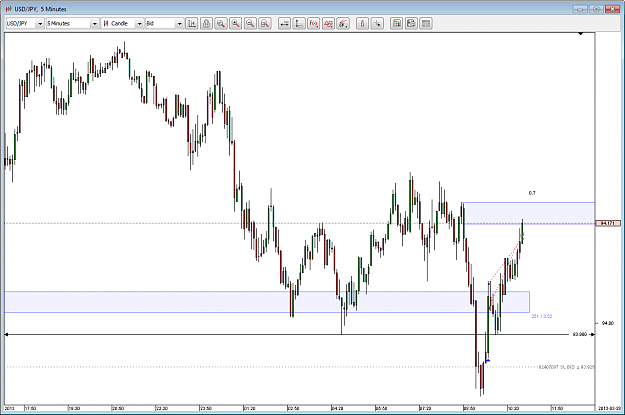Open the 5 Minutes timeframe dropdown
This screenshot has width=625, height=415.
[72, 24]
